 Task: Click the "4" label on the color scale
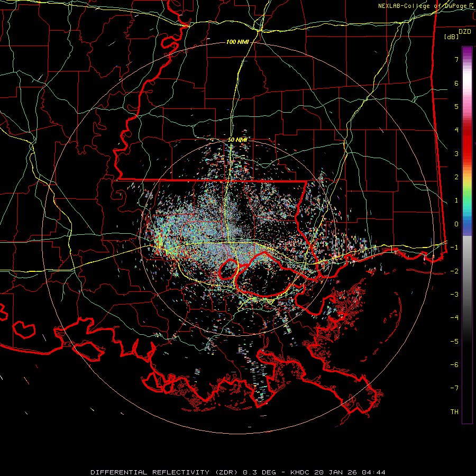click(x=456, y=130)
